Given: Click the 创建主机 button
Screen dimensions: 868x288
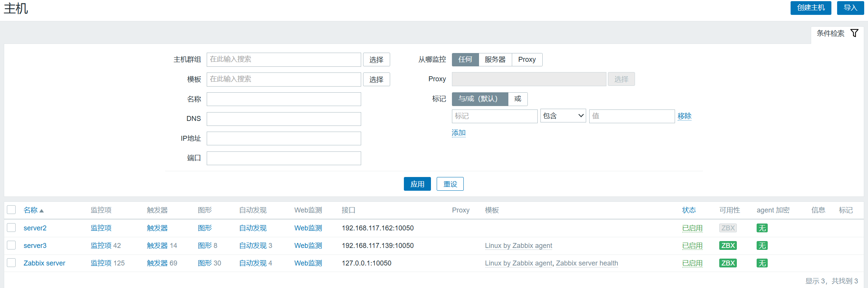Looking at the screenshot, I should point(811,8).
